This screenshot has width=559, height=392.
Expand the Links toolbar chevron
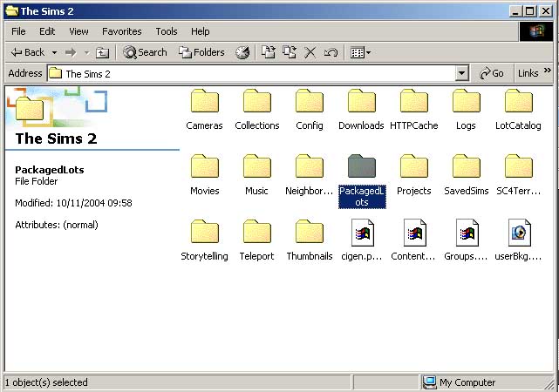tap(548, 71)
